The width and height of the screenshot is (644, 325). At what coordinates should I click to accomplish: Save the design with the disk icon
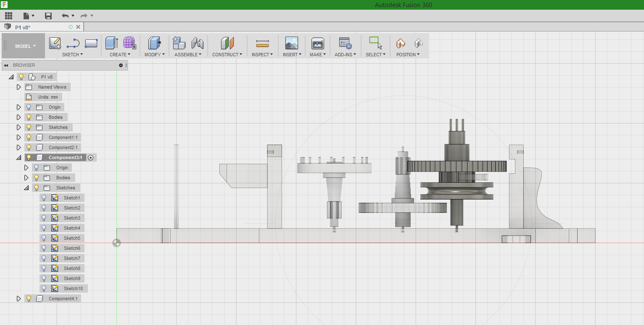point(48,16)
